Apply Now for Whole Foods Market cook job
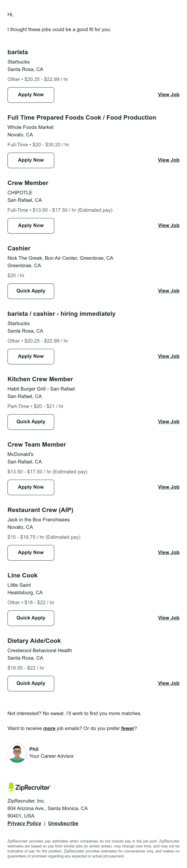187x868 pixels. click(31, 160)
